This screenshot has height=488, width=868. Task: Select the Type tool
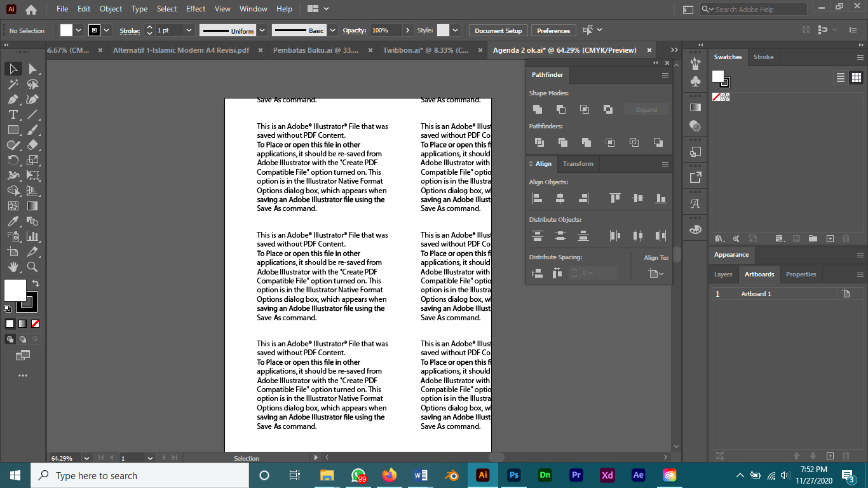[13, 114]
